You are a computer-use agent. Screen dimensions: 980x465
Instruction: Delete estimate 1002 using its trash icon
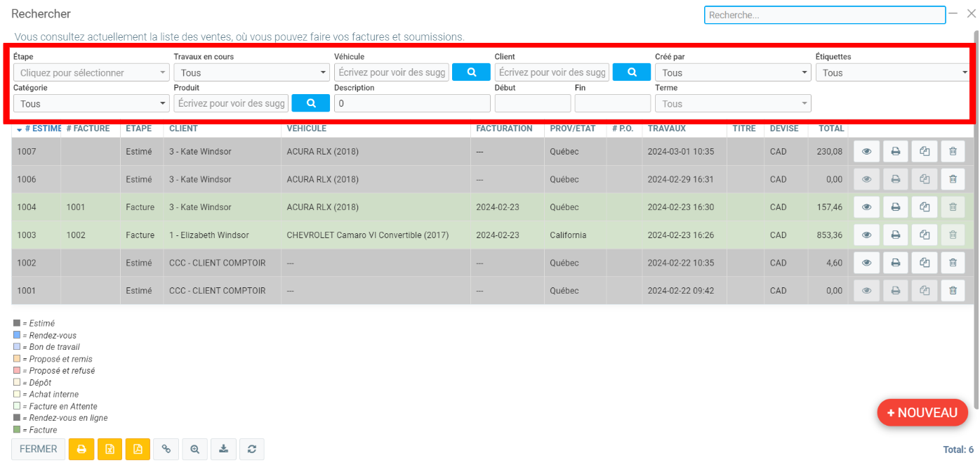pyautogui.click(x=953, y=263)
